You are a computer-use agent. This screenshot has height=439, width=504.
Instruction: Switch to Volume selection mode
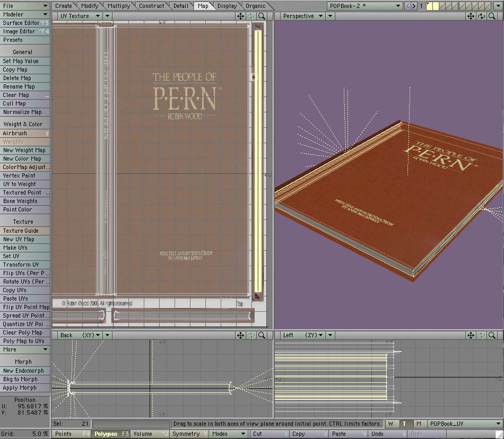coord(150,434)
